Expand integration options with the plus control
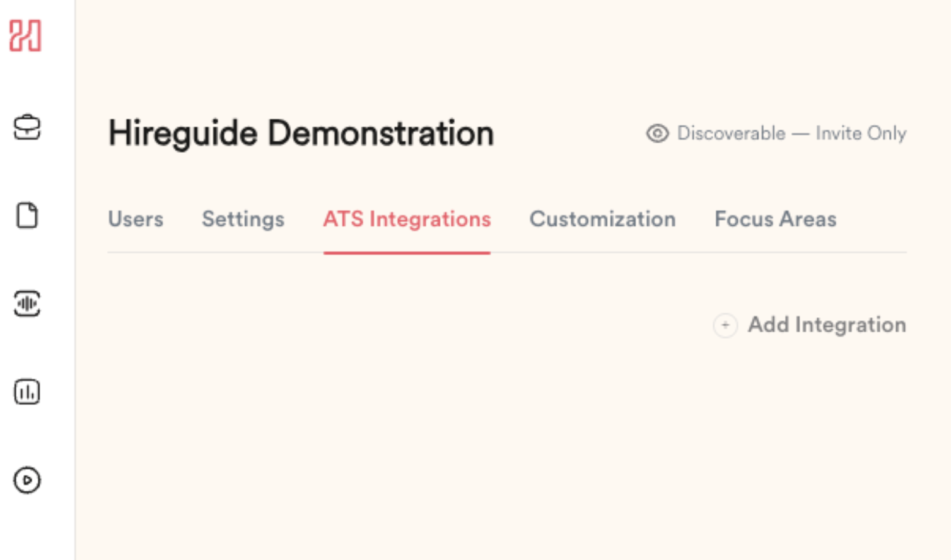Screen dimensions: 951x560 pyautogui.click(x=725, y=326)
